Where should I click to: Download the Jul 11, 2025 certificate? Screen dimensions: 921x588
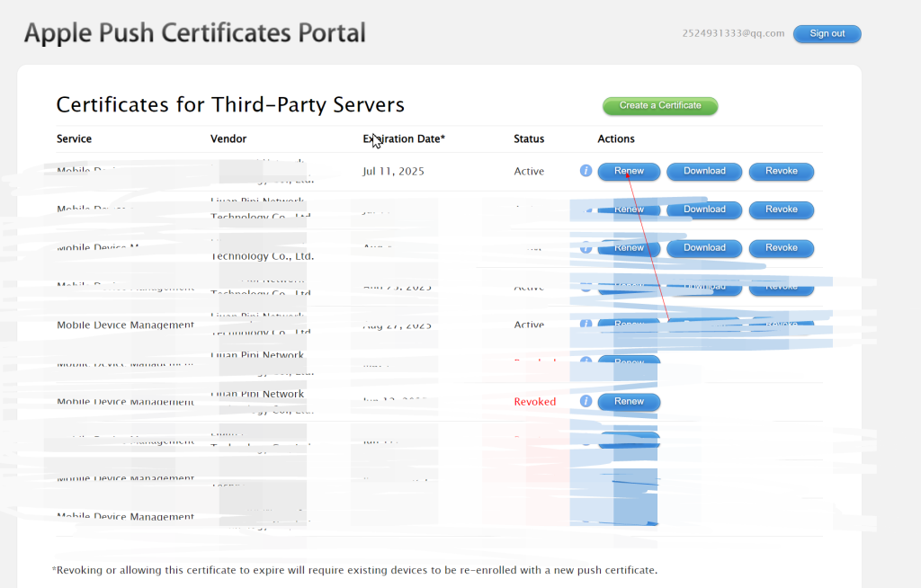704,171
